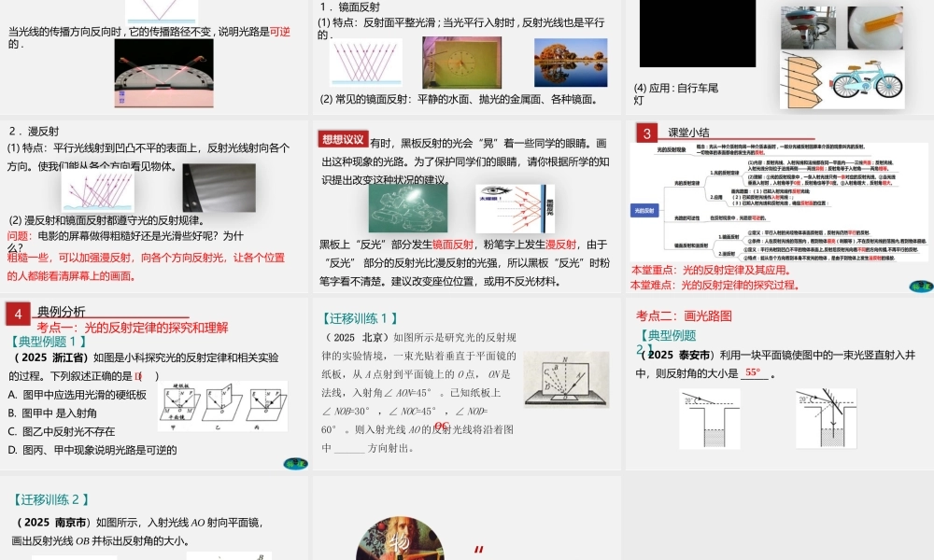Image resolution: width=934 pixels, height=560 pixels.
Task: Click the mirror reflection ray diagram
Action: pos(366,63)
